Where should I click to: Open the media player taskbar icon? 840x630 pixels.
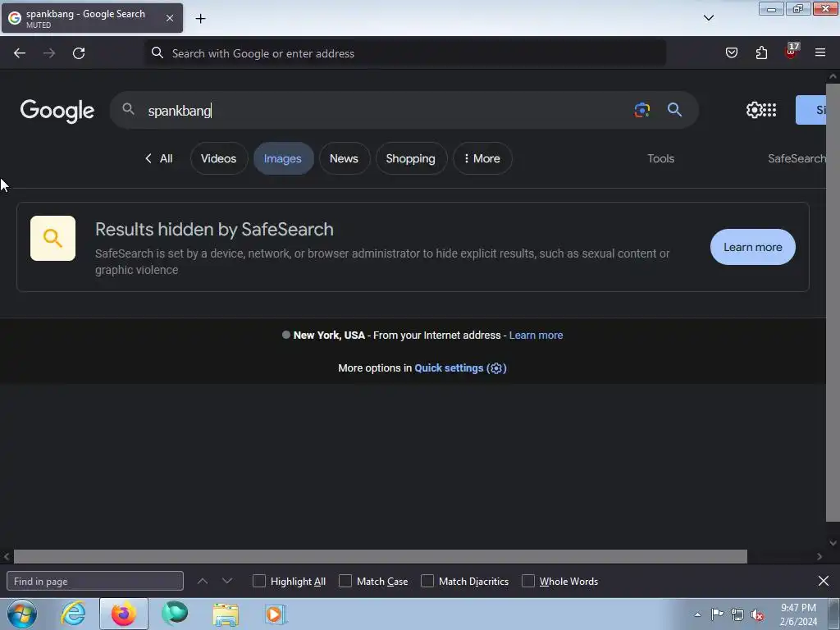pos(276,614)
